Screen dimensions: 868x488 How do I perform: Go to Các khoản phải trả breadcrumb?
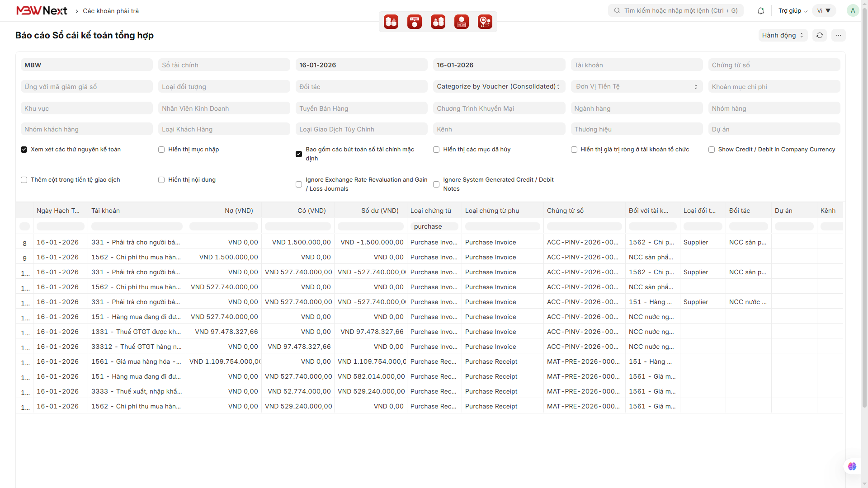(111, 11)
